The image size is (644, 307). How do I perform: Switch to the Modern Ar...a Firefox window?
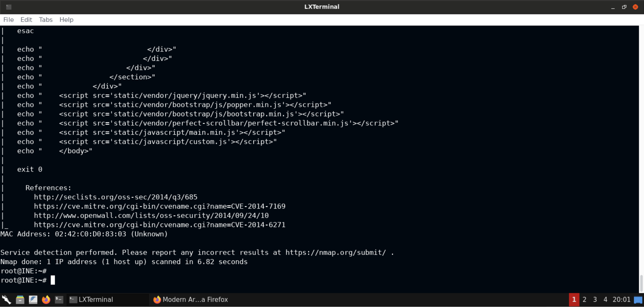tap(191, 300)
